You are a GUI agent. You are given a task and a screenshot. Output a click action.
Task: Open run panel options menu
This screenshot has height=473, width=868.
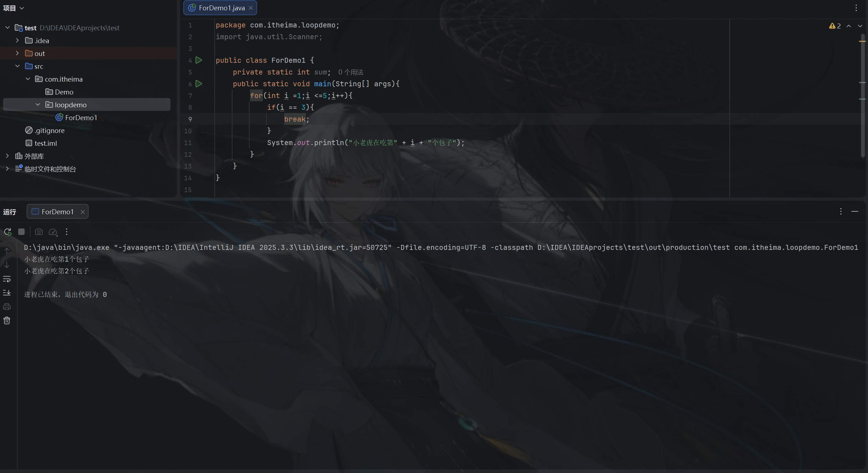841,211
